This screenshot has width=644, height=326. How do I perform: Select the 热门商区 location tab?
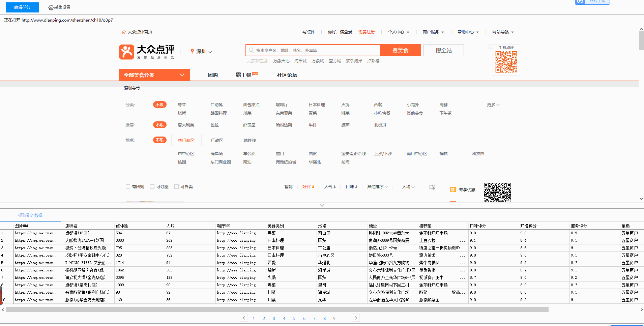click(x=186, y=141)
